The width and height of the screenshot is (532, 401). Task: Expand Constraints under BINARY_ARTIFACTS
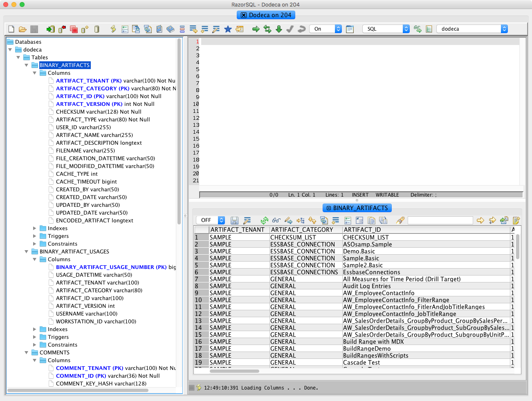click(35, 244)
